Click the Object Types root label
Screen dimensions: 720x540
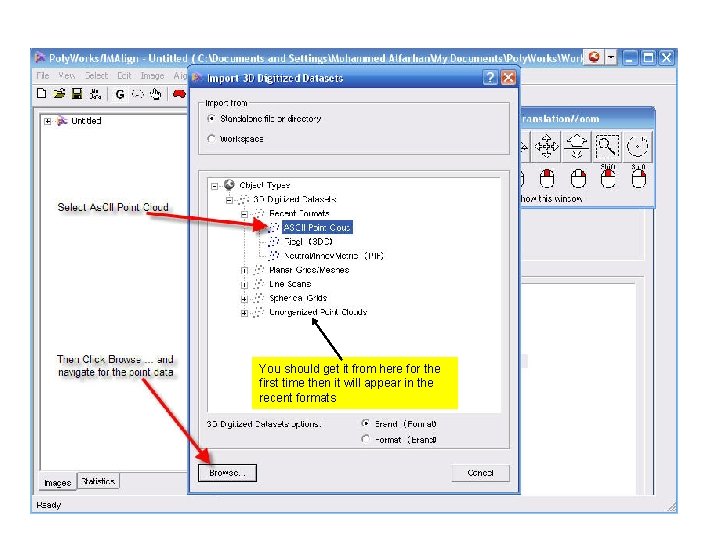tap(264, 185)
